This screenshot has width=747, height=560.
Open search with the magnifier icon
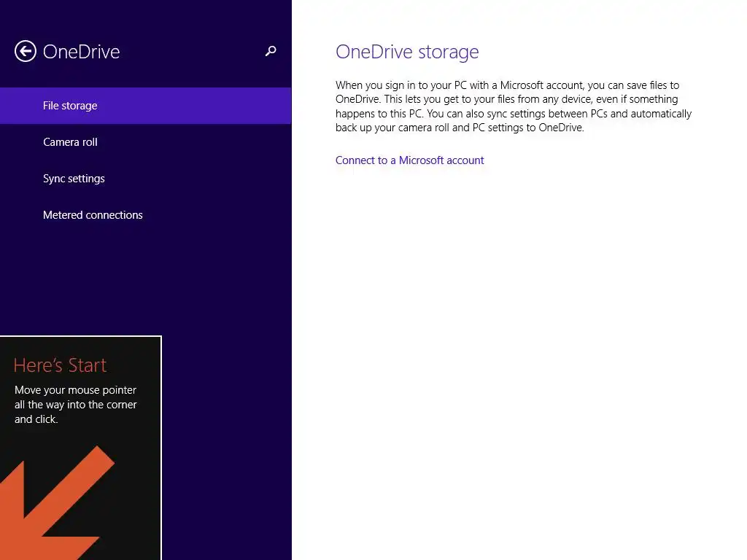271,51
